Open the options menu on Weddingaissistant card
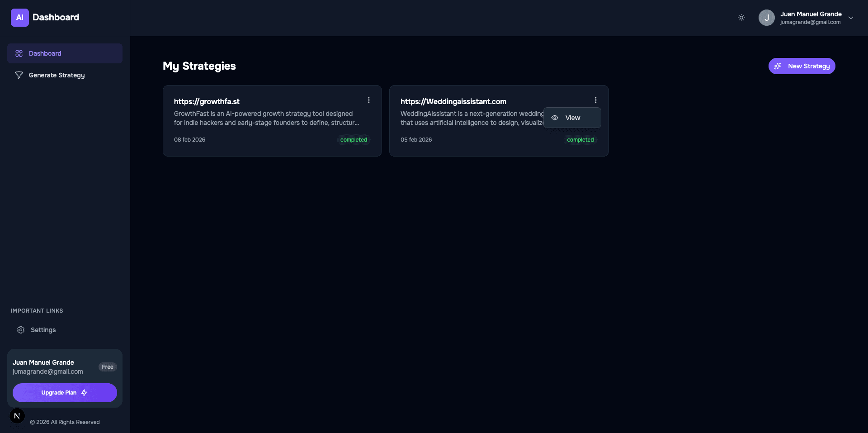The height and width of the screenshot is (433, 868). pos(595,100)
